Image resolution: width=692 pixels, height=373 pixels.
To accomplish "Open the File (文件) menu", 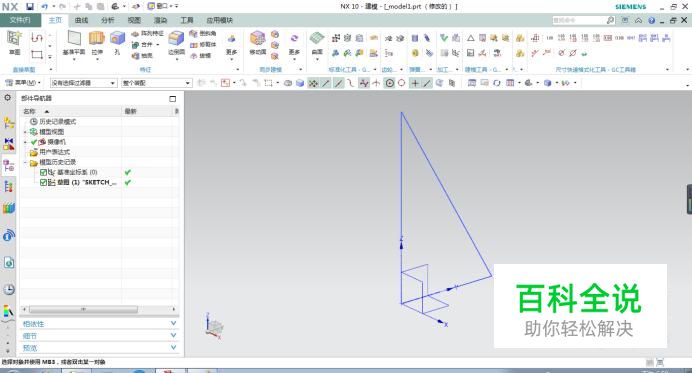I will (x=20, y=20).
